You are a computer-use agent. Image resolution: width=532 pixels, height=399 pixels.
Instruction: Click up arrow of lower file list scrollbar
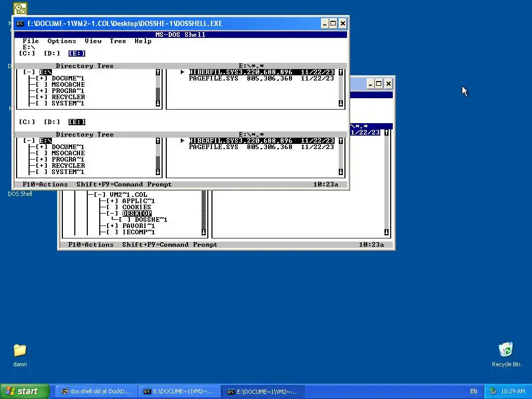tap(341, 141)
